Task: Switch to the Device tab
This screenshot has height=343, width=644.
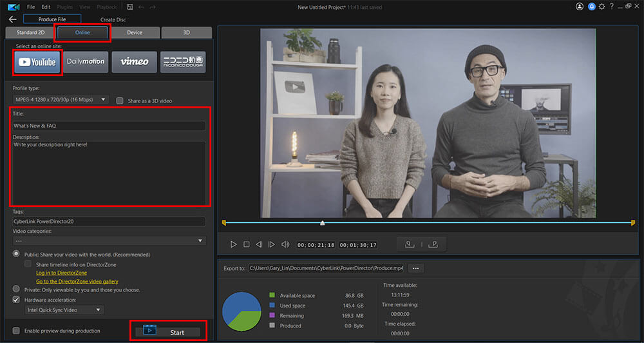Action: tap(135, 32)
